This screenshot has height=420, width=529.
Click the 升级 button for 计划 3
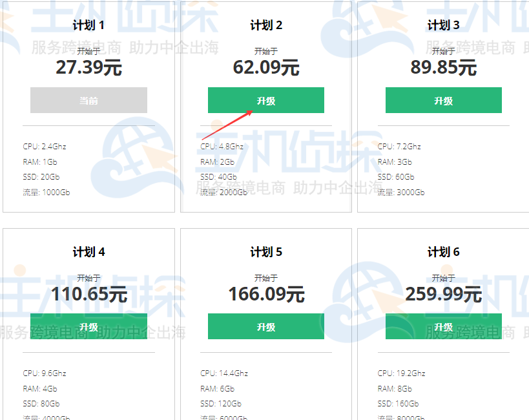pyautogui.click(x=443, y=100)
